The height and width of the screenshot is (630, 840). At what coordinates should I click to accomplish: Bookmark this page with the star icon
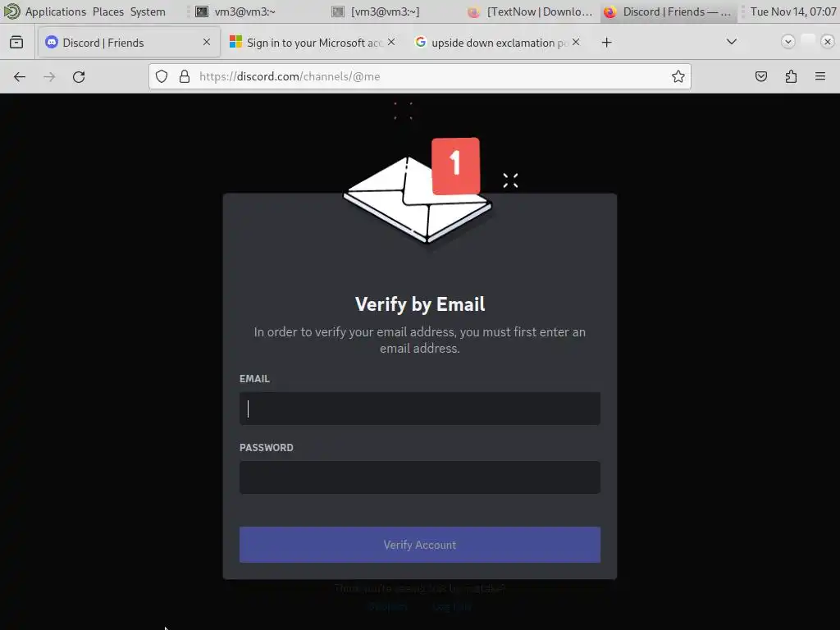[678, 76]
